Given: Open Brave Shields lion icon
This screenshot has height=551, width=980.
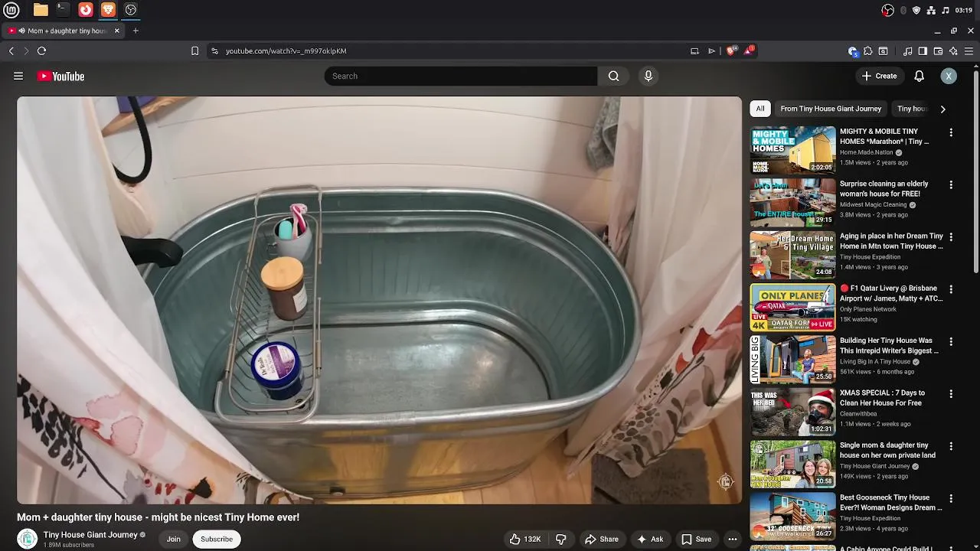Looking at the screenshot, I should 731,51.
